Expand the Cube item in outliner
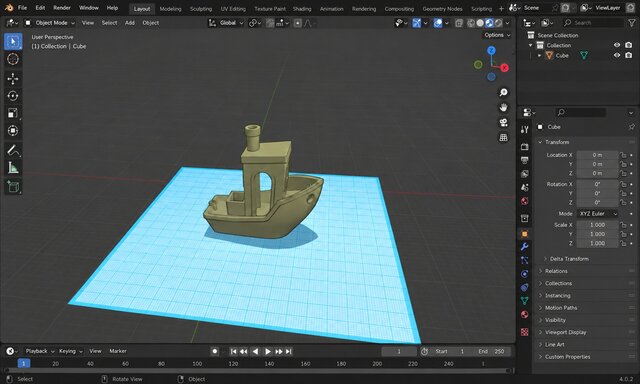The image size is (640, 384). [540, 55]
